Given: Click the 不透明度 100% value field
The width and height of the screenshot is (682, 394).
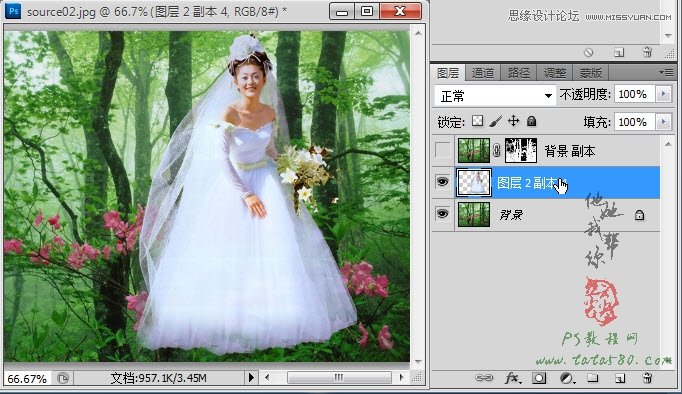Looking at the screenshot, I should [x=634, y=94].
